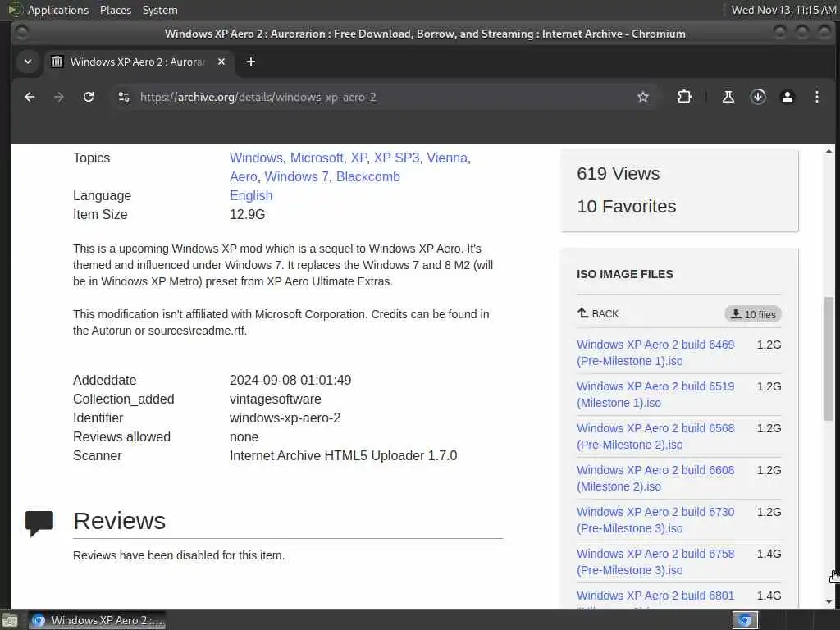Viewport: 840px width, 630px height.
Task: Open the XP SP3 topic link
Action: [396, 158]
